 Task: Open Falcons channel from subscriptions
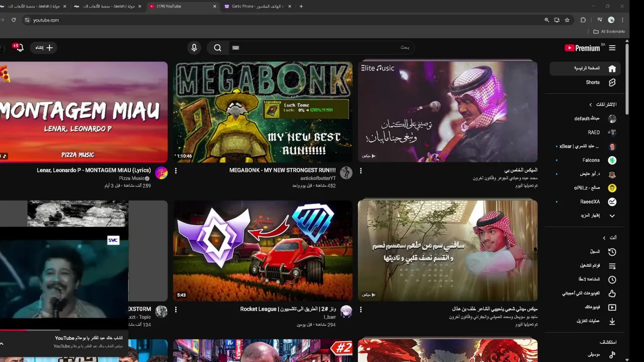click(585, 160)
